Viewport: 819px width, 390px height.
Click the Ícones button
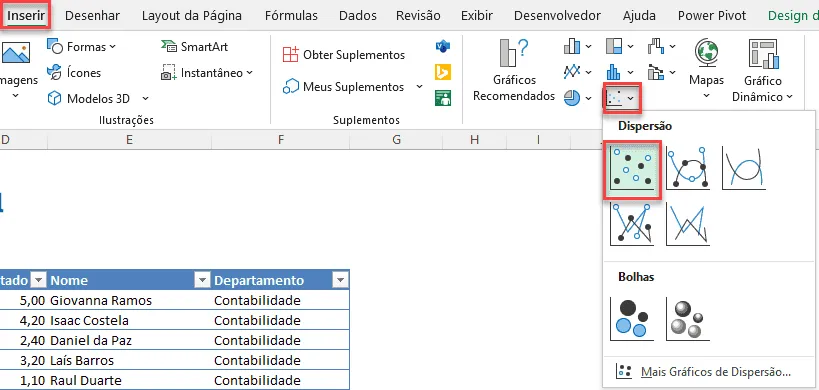(x=74, y=73)
